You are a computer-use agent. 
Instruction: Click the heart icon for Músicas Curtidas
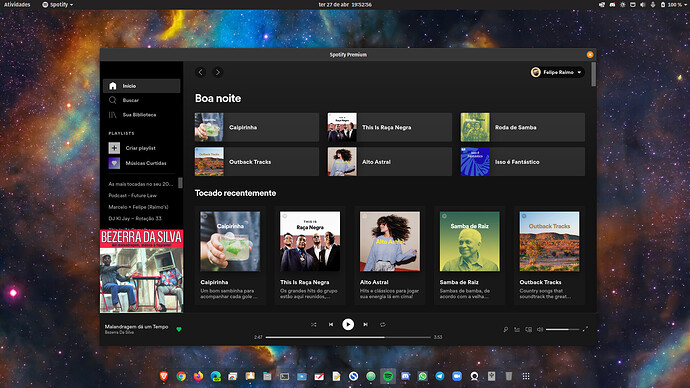tap(114, 163)
